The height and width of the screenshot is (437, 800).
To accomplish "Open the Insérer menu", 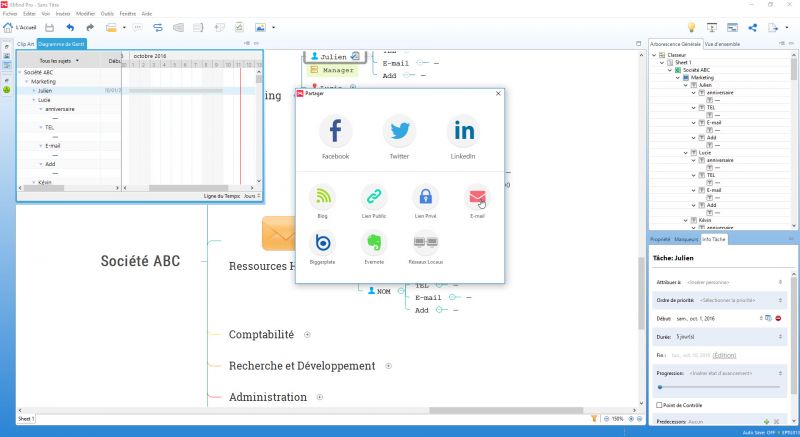I will 63,14.
